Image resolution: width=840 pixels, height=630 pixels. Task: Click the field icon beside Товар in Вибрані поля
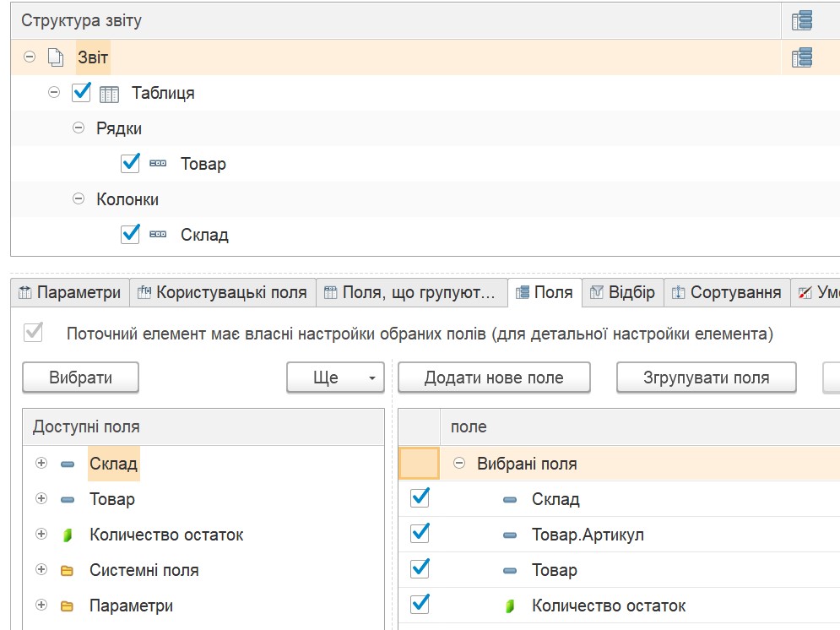point(510,571)
